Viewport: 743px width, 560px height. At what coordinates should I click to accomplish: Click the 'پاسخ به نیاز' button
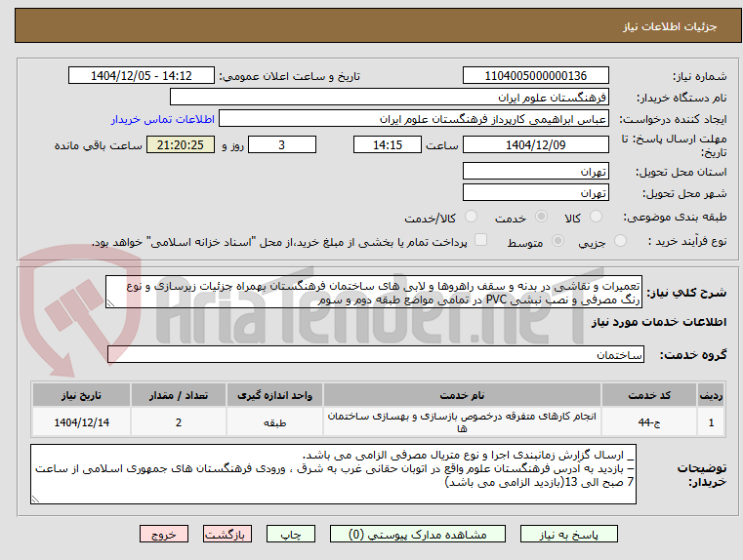click(x=568, y=534)
